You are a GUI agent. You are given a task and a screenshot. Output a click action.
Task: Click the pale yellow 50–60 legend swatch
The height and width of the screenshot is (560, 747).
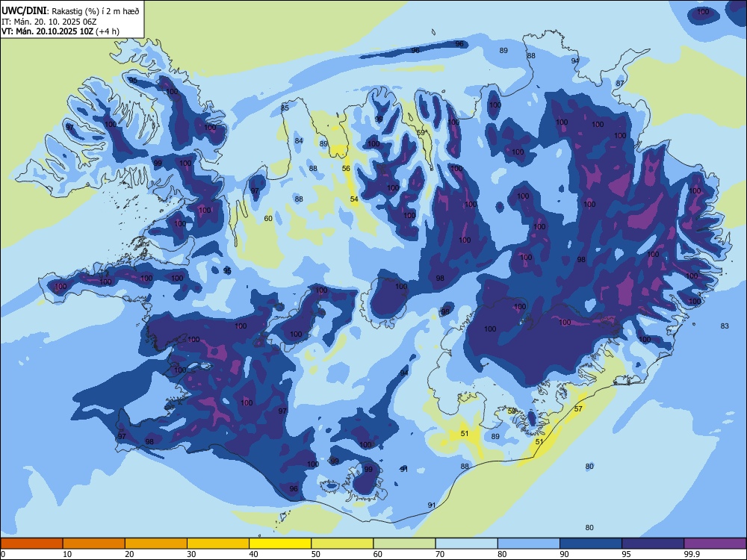click(342, 544)
